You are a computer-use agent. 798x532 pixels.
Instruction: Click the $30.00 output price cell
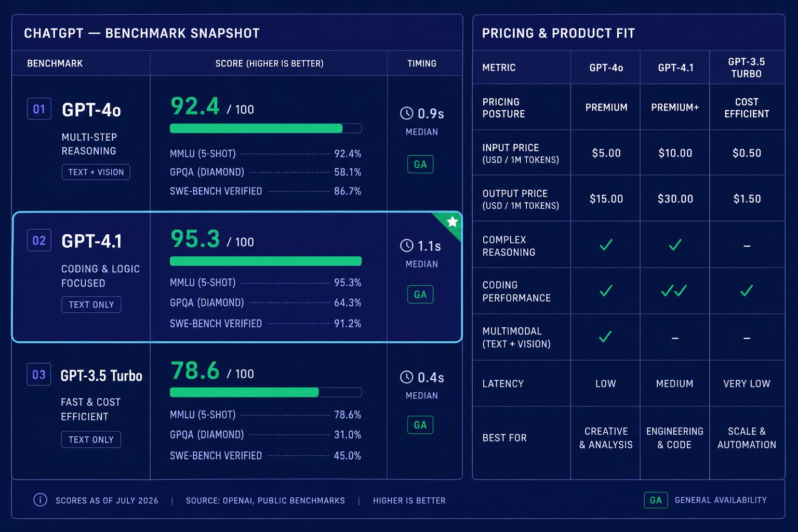click(x=675, y=199)
